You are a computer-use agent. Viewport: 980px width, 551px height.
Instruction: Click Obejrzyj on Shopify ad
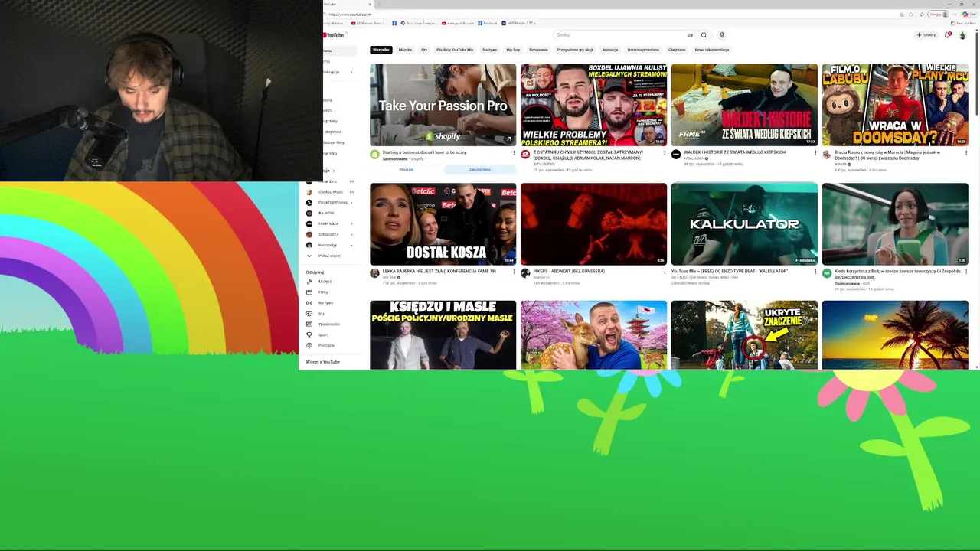tap(407, 170)
